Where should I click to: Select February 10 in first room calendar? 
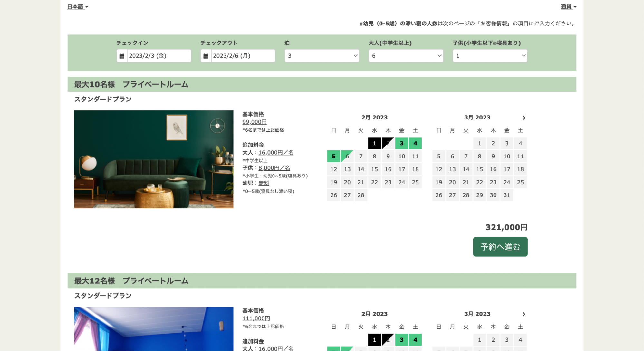pos(401,157)
